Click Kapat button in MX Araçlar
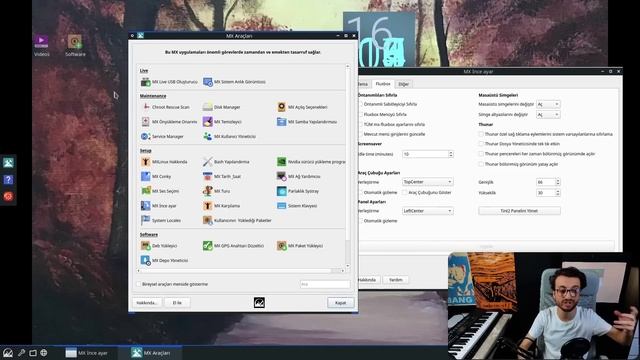This screenshot has width=640, height=360. [x=340, y=303]
